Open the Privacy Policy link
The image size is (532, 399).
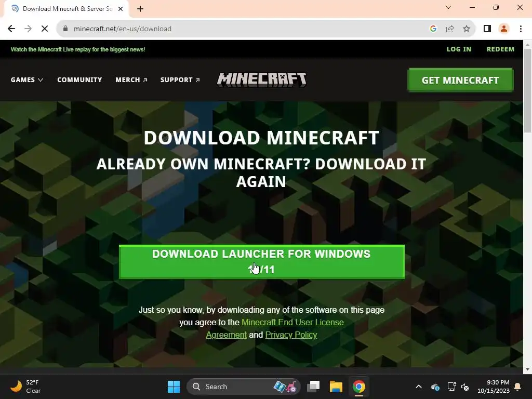point(291,335)
